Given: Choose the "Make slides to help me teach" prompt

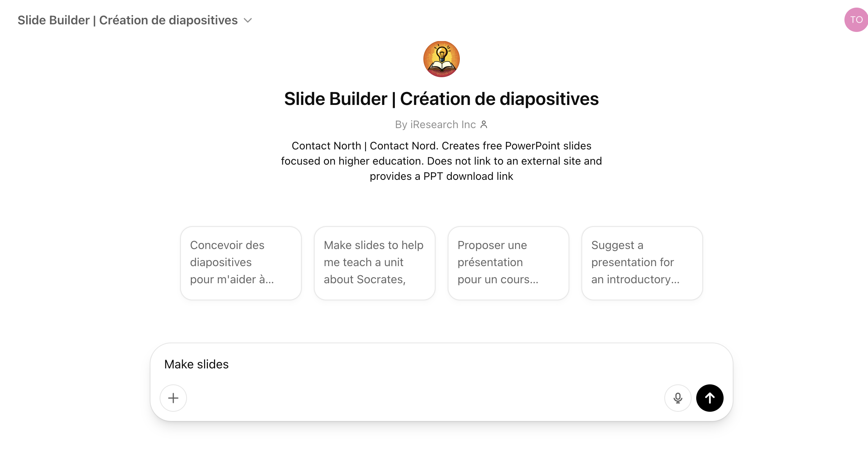Looking at the screenshot, I should tap(375, 263).
